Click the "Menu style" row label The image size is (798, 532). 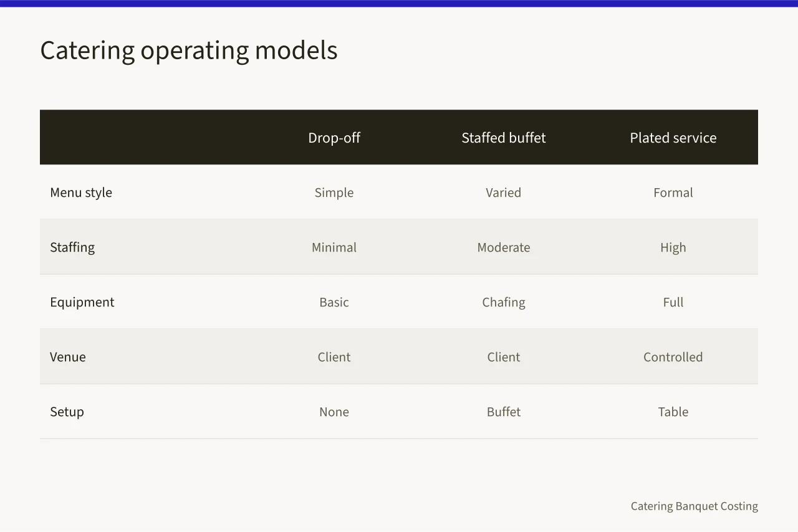point(81,192)
